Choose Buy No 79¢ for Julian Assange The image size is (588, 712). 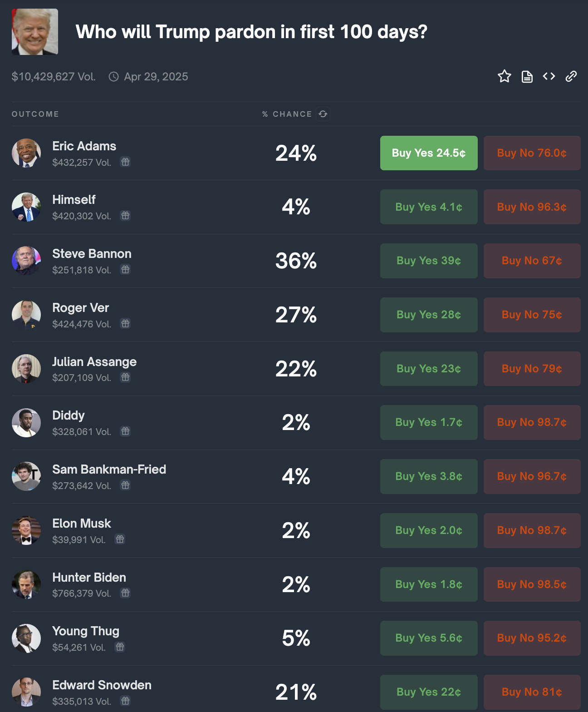click(532, 369)
